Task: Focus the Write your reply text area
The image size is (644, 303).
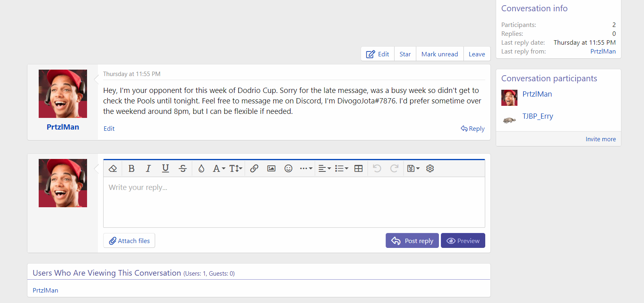Action: (x=294, y=202)
